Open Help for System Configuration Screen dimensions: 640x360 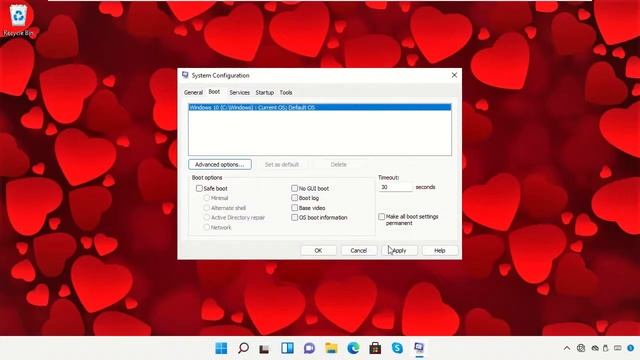pos(440,250)
